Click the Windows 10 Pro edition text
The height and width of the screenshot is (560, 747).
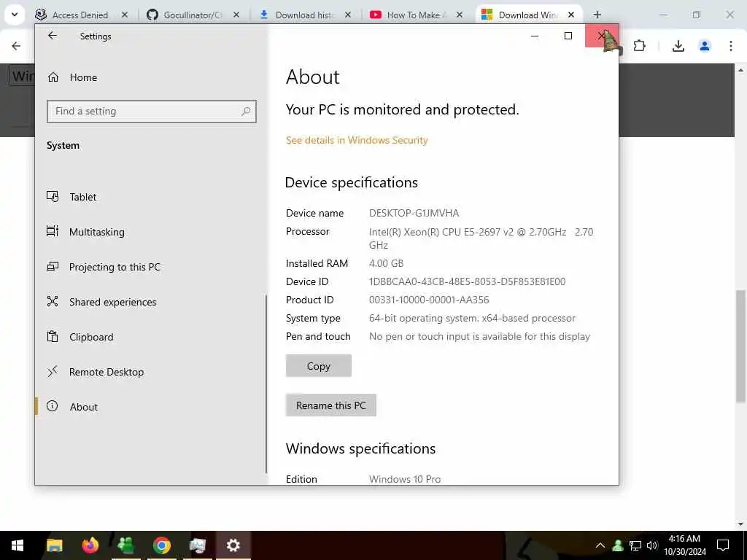tap(405, 479)
